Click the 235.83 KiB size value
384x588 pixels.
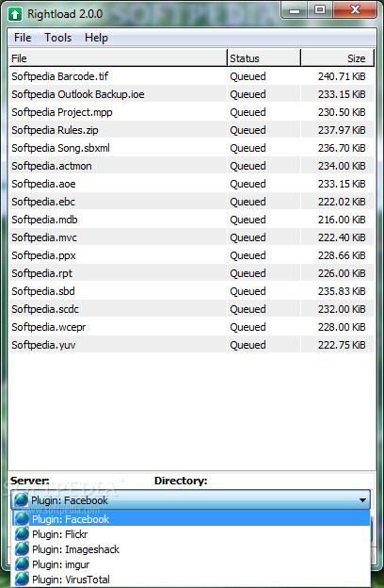pyautogui.click(x=342, y=291)
